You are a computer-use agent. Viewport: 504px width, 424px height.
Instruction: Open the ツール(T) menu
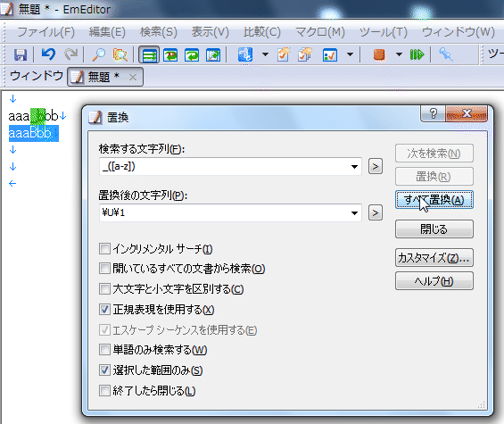(x=384, y=32)
